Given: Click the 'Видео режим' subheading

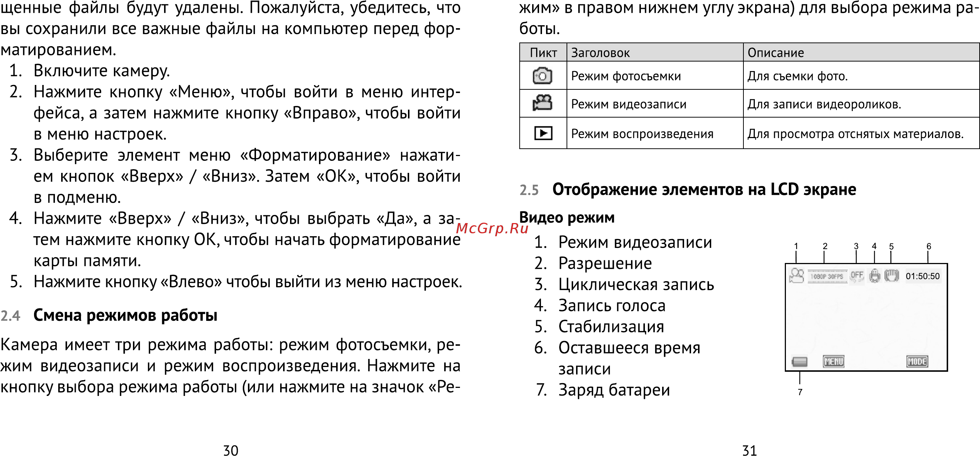Looking at the screenshot, I should pyautogui.click(x=567, y=217).
